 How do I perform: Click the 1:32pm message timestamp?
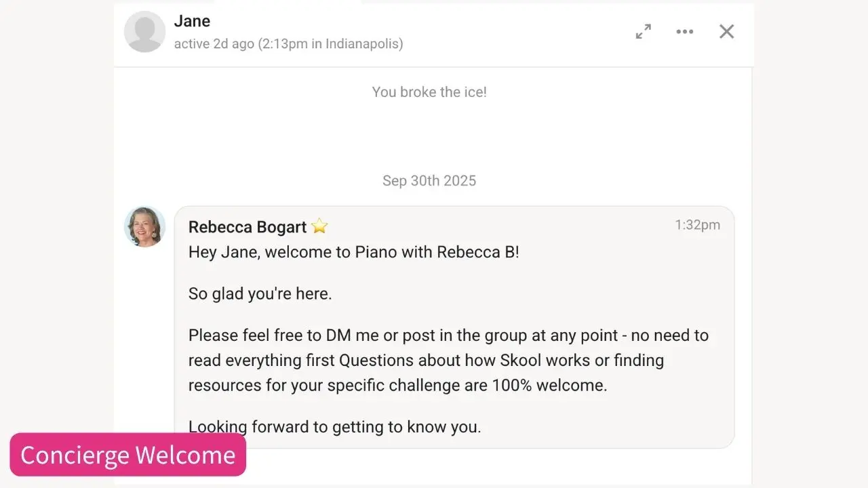click(697, 225)
